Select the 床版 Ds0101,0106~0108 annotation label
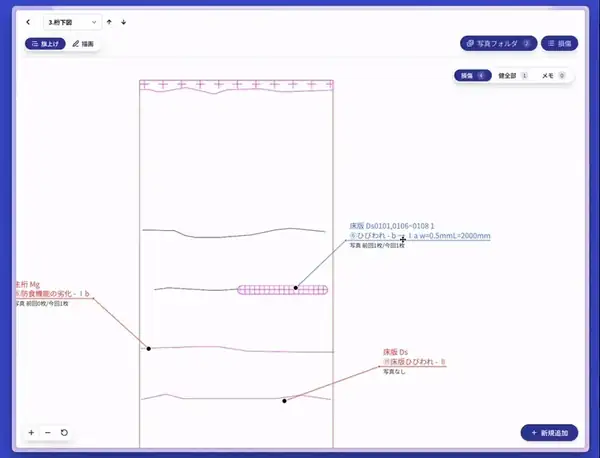Image resolution: width=600 pixels, height=458 pixels. (392, 226)
